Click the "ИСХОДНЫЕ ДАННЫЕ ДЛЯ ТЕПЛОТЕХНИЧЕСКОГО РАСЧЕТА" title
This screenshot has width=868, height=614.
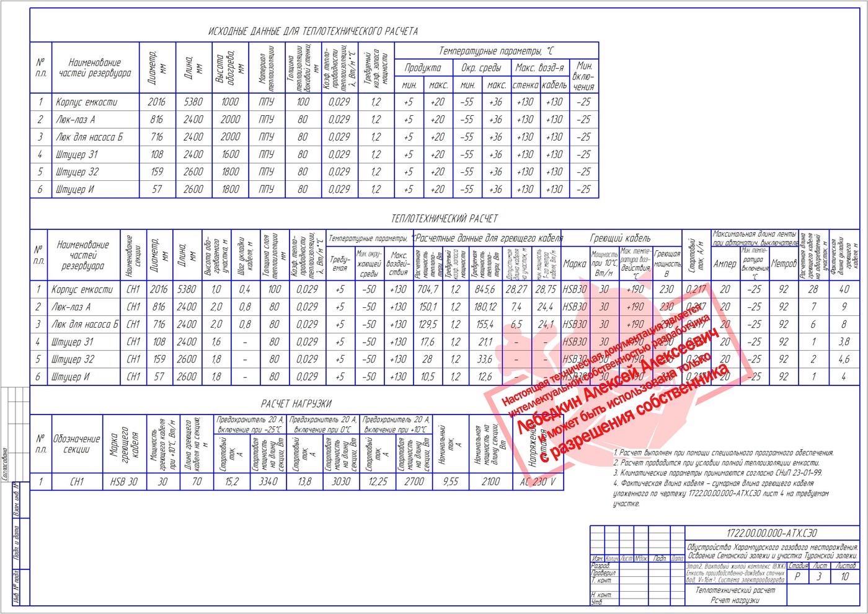[x=313, y=31]
